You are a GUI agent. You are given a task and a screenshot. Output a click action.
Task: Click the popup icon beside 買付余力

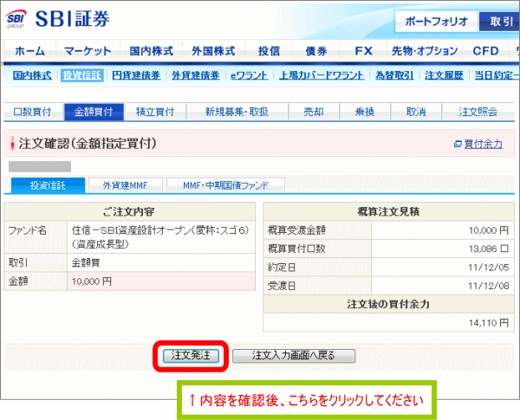coord(458,145)
